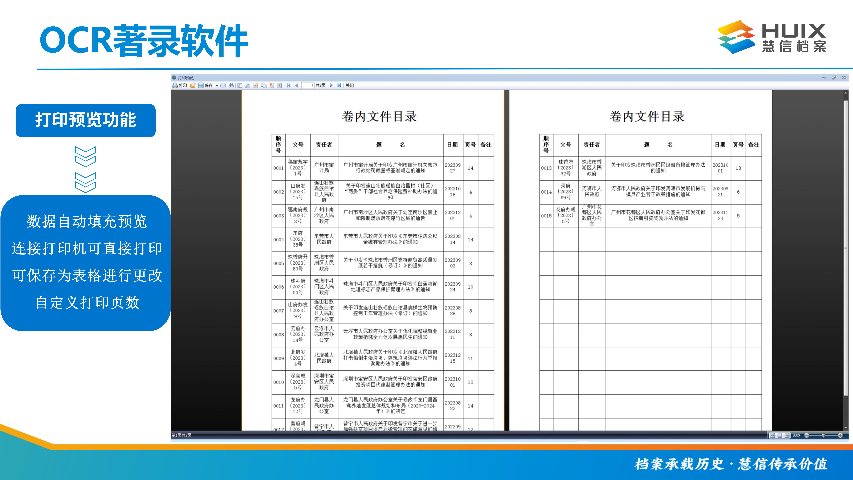The height and width of the screenshot is (480, 853).
Task: Click the Print (打印) toolbar button
Action: click(x=180, y=85)
